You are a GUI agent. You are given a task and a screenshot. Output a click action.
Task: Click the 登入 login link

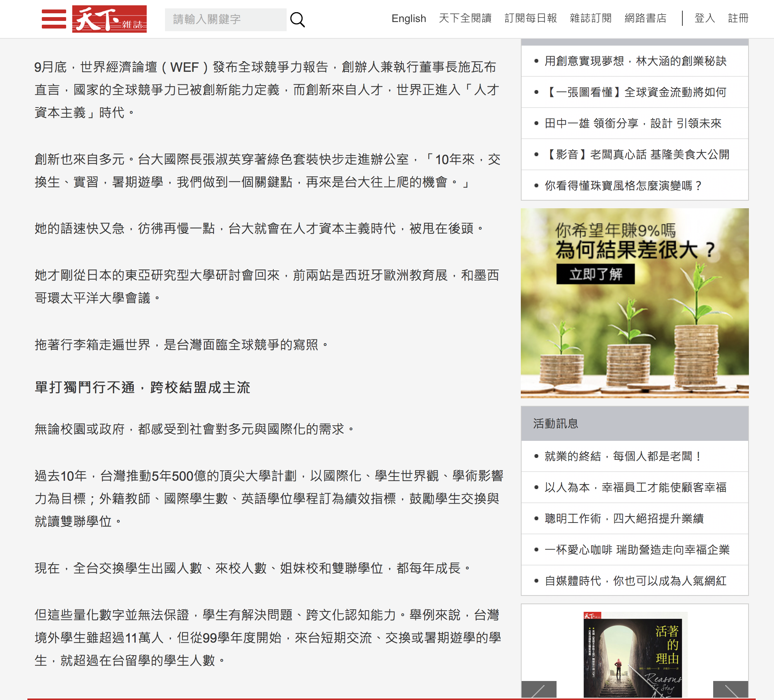(704, 18)
